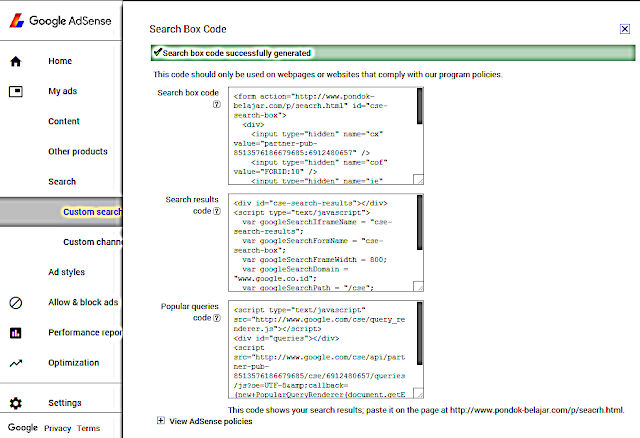Click Search results code scrollbar thumb
640x438 pixels.
coord(420,222)
